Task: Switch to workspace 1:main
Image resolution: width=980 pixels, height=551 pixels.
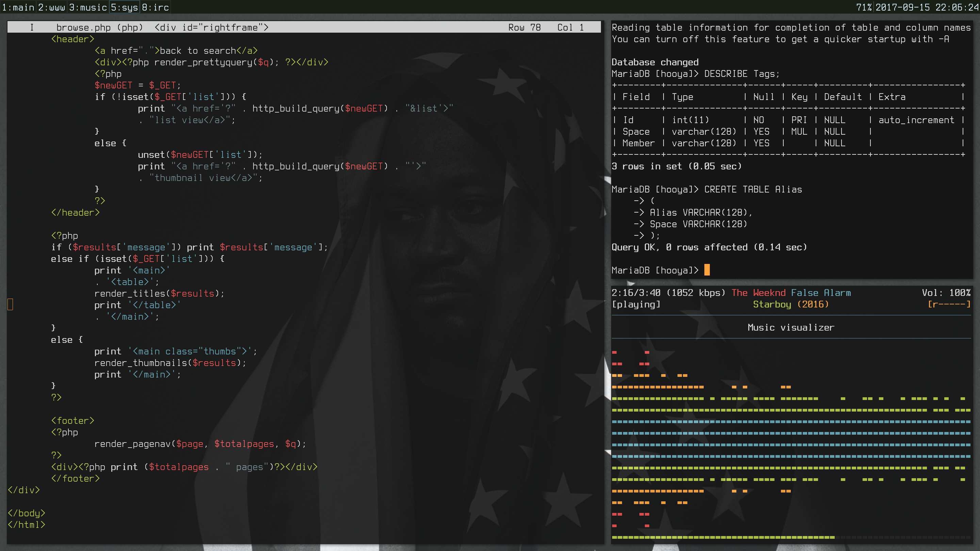Action: point(18,7)
